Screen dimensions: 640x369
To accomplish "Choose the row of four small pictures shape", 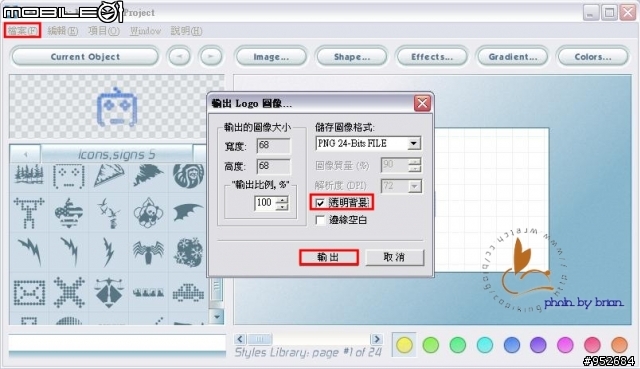I will (148, 292).
